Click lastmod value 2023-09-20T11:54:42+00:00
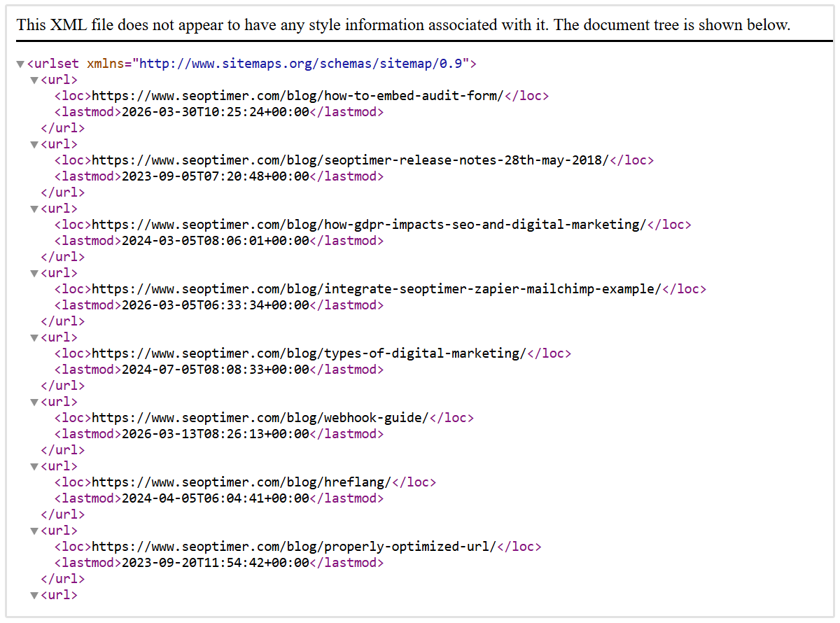 (216, 563)
